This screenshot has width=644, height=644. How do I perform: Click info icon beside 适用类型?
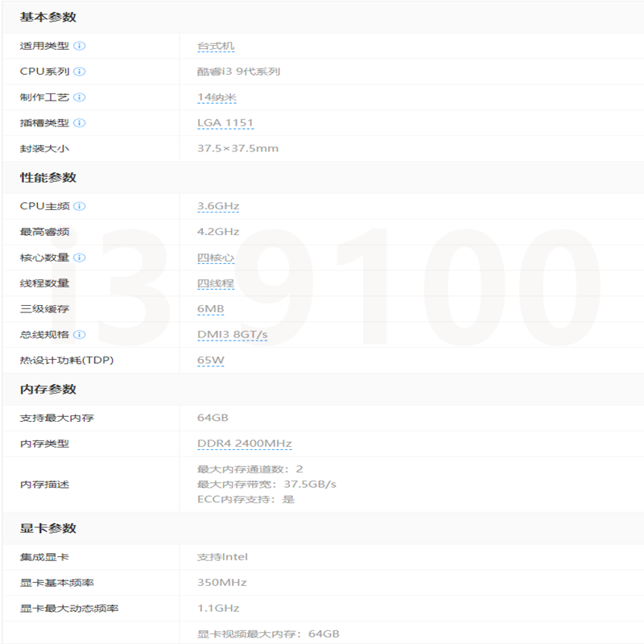[x=79, y=46]
